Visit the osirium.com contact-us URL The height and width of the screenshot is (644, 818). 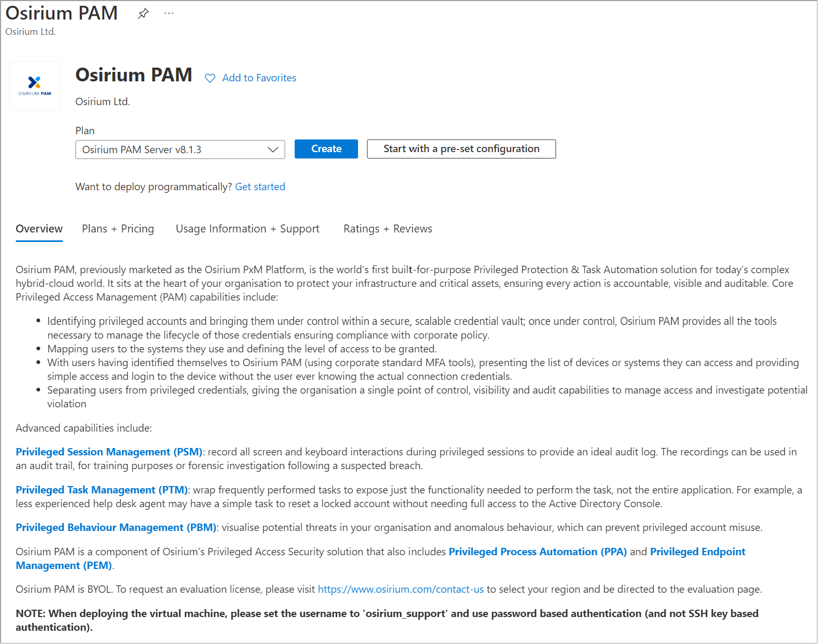tap(400, 589)
